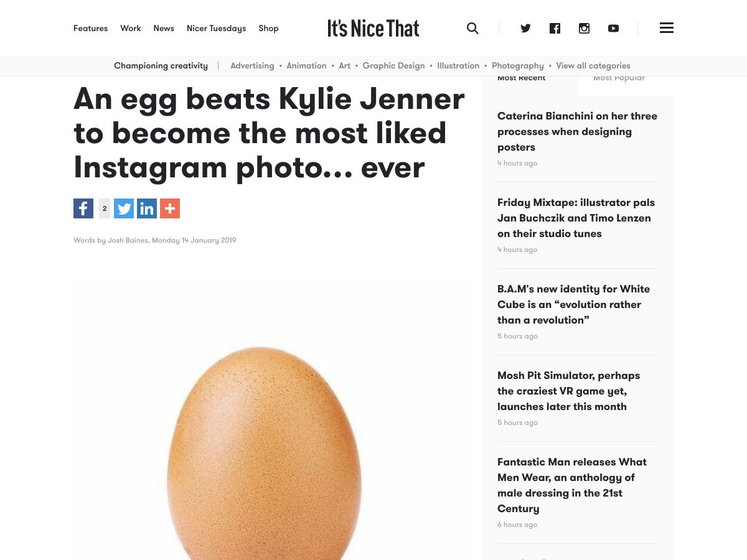The width and height of the screenshot is (747, 560).
Task: Share article on Facebook
Action: click(83, 208)
